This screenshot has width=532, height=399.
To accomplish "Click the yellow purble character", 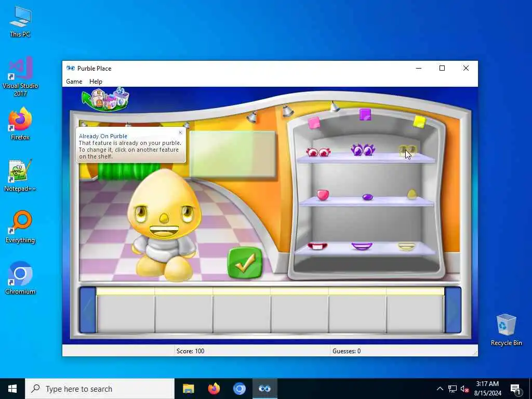I will point(165,224).
